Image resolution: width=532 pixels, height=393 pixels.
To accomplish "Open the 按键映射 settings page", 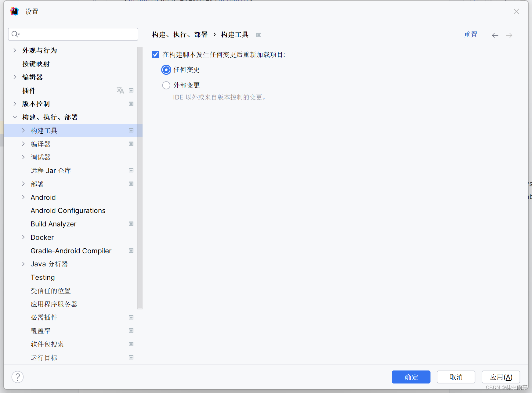I will (x=36, y=64).
